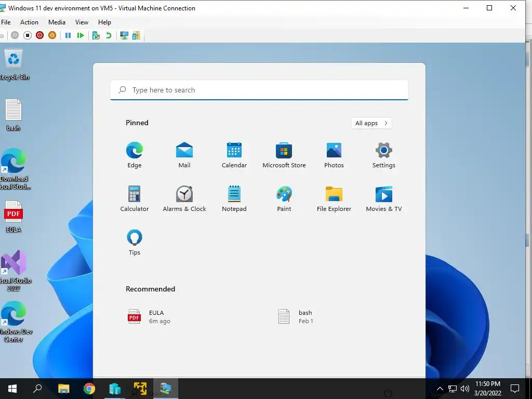Open pinned Calculator app
This screenshot has width=532, height=399.
(135, 199)
